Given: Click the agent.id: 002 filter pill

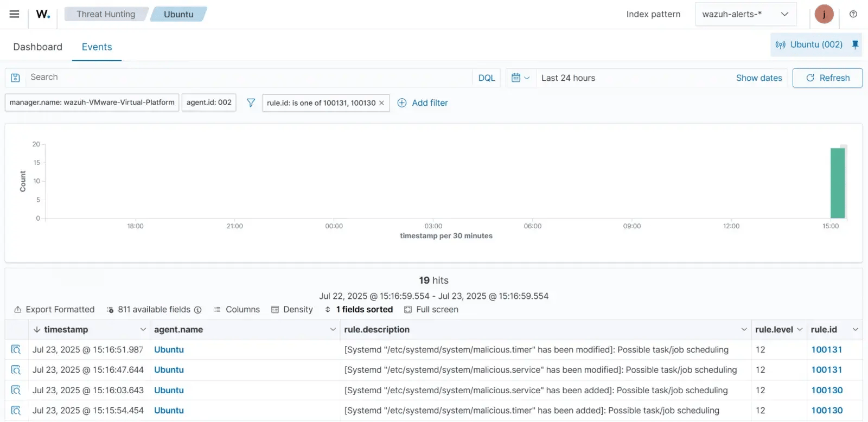Looking at the screenshot, I should [x=209, y=102].
